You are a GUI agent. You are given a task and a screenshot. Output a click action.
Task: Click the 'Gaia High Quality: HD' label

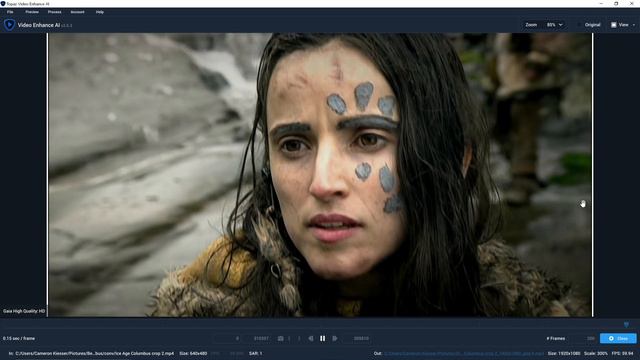pos(24,311)
